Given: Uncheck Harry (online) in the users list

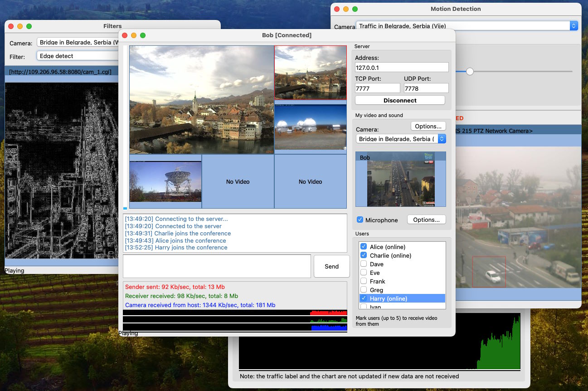Looking at the screenshot, I should 364,298.
